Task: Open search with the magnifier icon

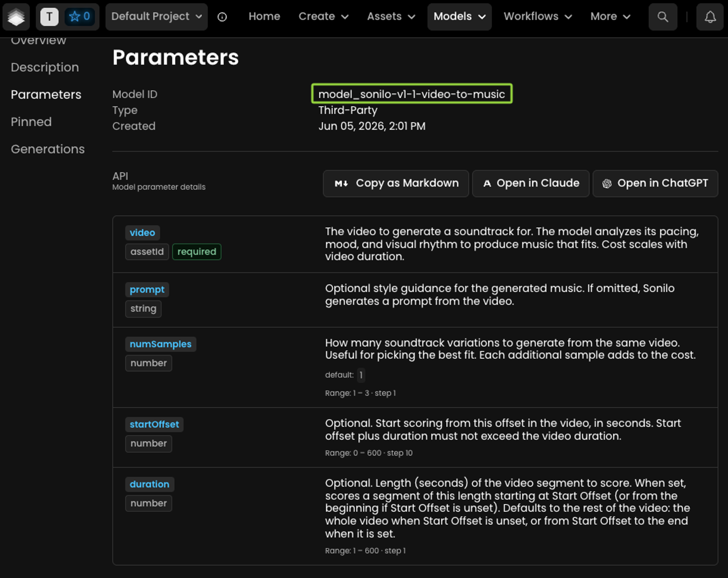Action: (663, 17)
